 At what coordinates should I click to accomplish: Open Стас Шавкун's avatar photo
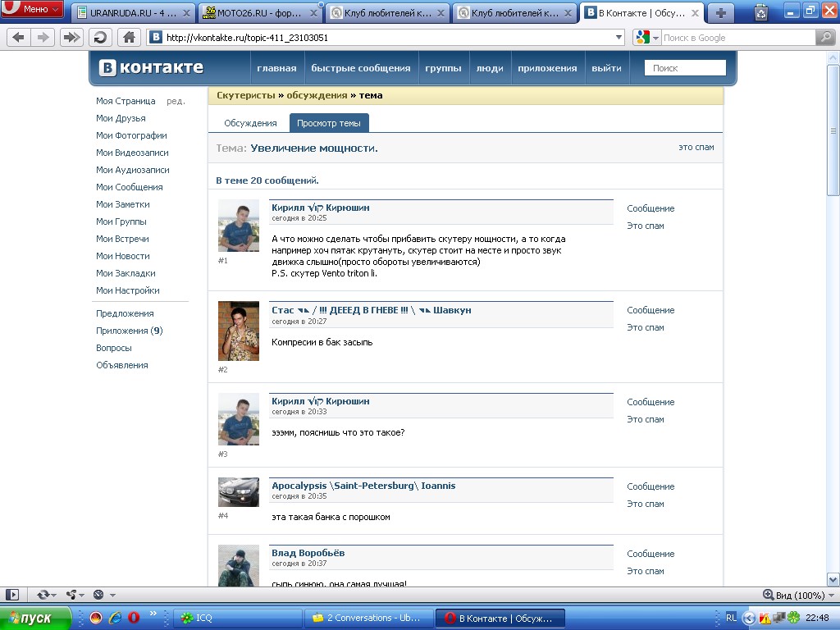[239, 331]
